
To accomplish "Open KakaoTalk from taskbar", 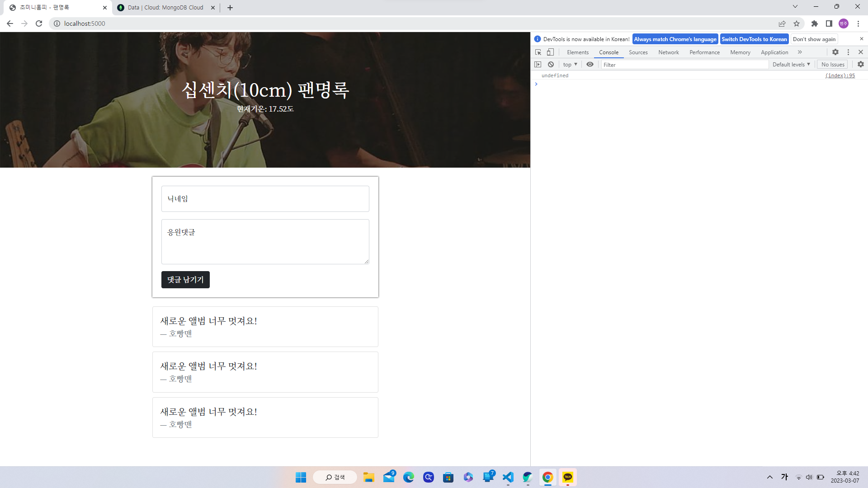I will click(x=568, y=477).
